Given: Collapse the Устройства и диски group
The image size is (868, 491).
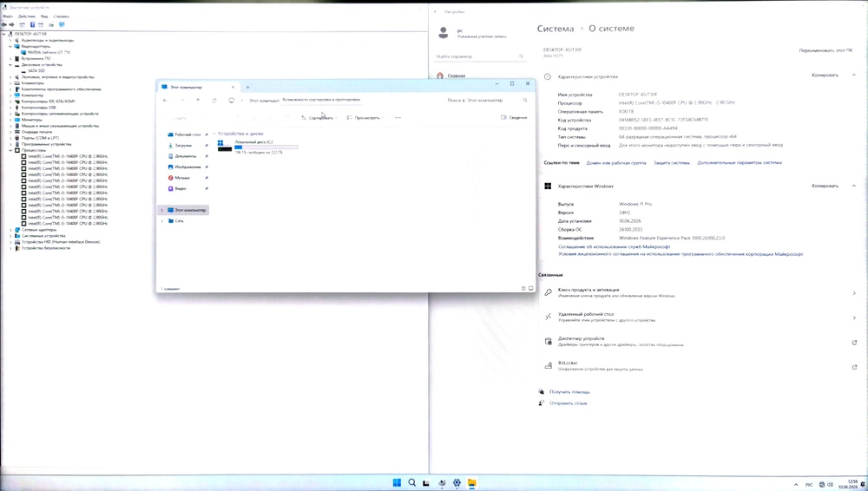Looking at the screenshot, I should [214, 134].
